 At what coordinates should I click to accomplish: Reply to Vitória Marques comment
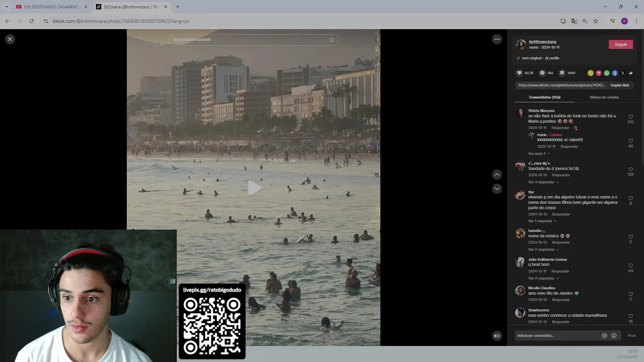coord(560,128)
